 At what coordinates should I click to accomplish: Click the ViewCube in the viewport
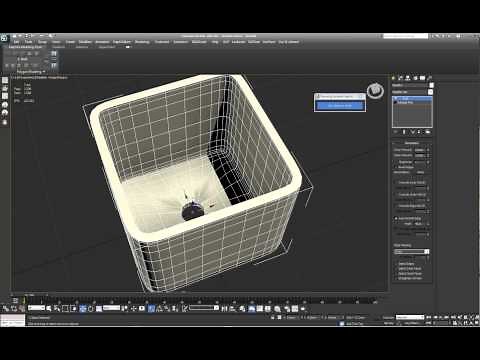[375, 90]
